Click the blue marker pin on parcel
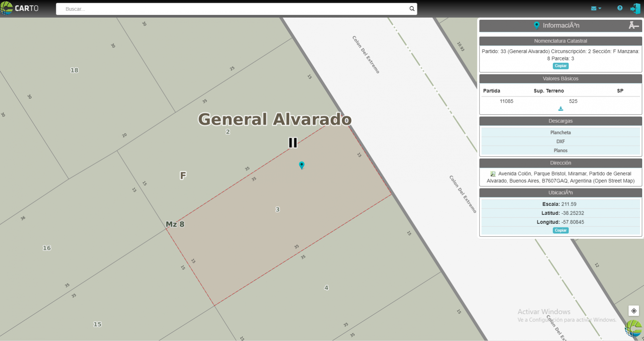The width and height of the screenshot is (644, 341). [x=302, y=165]
